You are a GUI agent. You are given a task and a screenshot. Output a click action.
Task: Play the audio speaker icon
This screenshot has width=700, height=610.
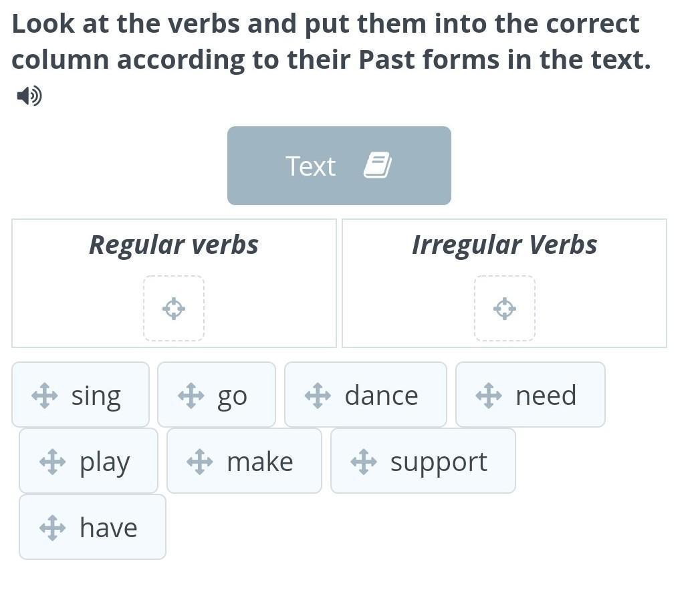[29, 96]
